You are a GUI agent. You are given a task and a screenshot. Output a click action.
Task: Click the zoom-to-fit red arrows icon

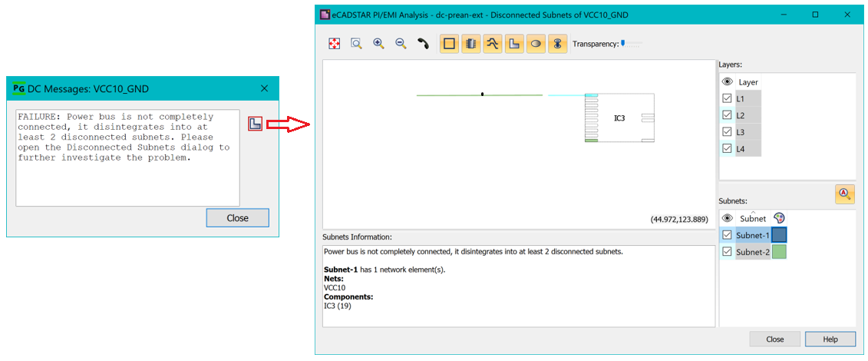click(x=334, y=44)
